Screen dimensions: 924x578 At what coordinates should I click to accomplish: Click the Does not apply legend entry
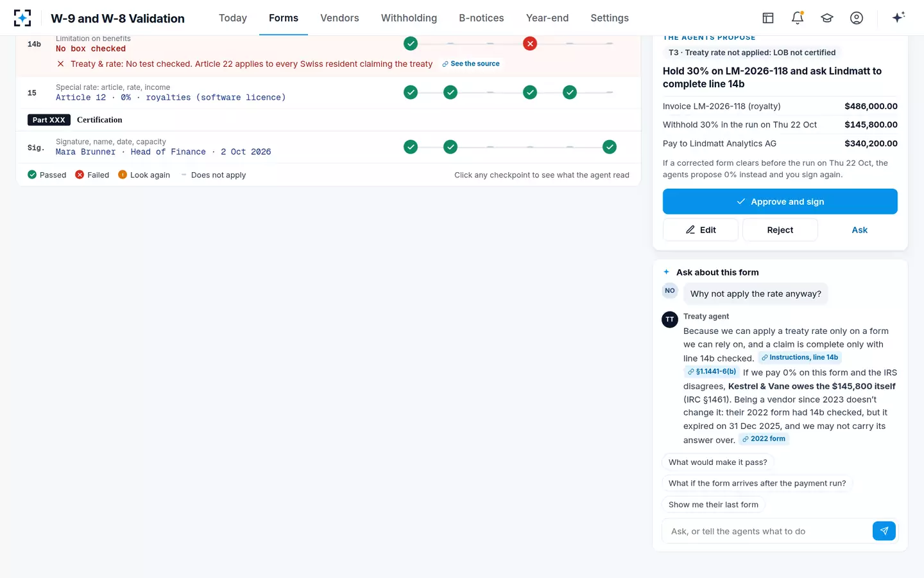pos(212,175)
